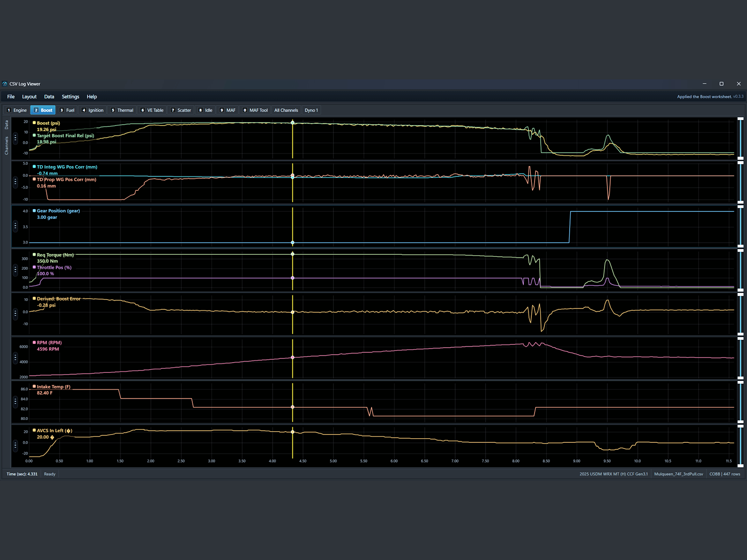The height and width of the screenshot is (560, 747).
Task: Open the Layout menu
Action: [x=29, y=97]
